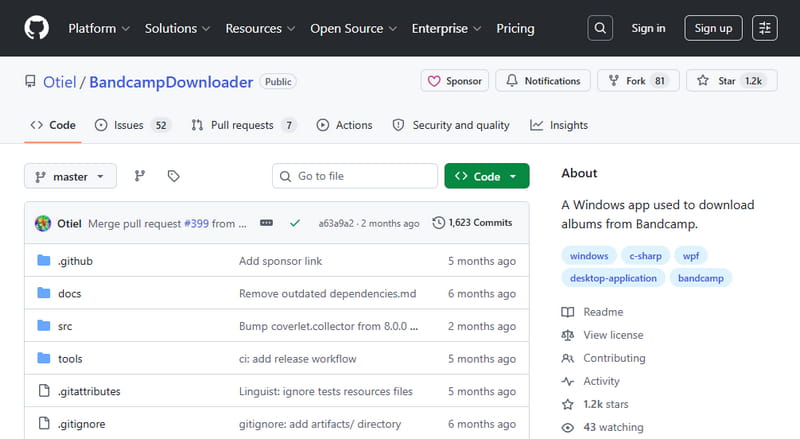
Task: Click the Sign in link
Action: tap(648, 28)
